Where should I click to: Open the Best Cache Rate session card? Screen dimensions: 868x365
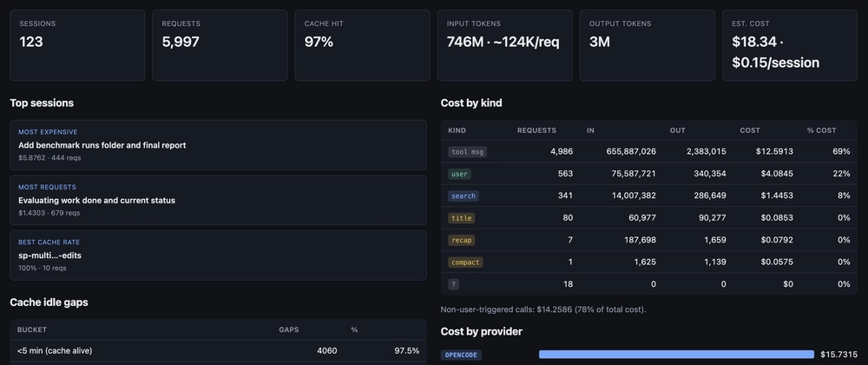[x=218, y=255]
